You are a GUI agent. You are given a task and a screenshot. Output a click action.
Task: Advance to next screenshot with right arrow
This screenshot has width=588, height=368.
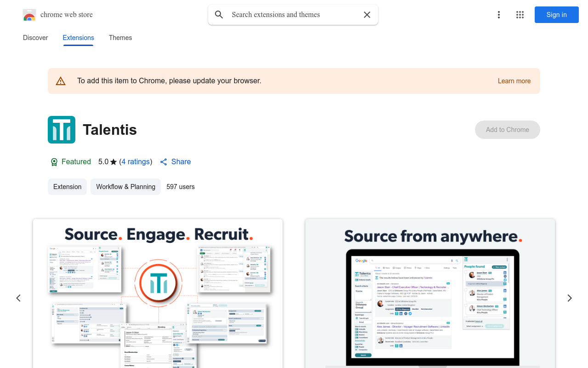[x=570, y=298]
